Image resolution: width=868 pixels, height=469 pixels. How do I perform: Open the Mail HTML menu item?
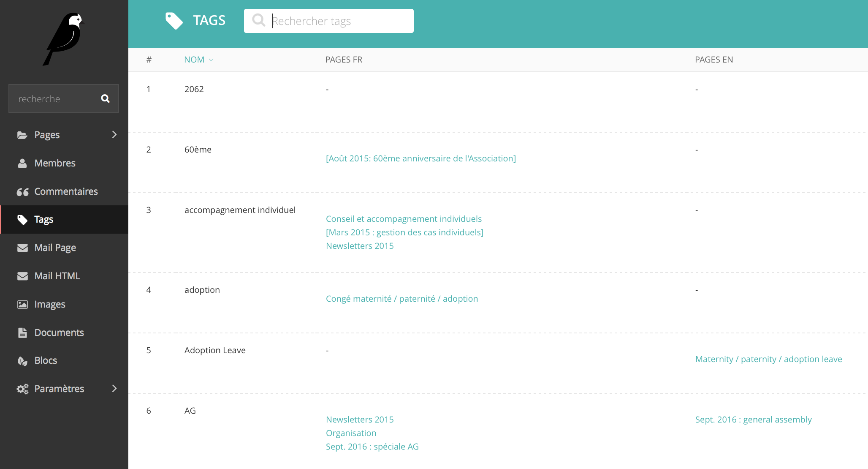tap(57, 276)
